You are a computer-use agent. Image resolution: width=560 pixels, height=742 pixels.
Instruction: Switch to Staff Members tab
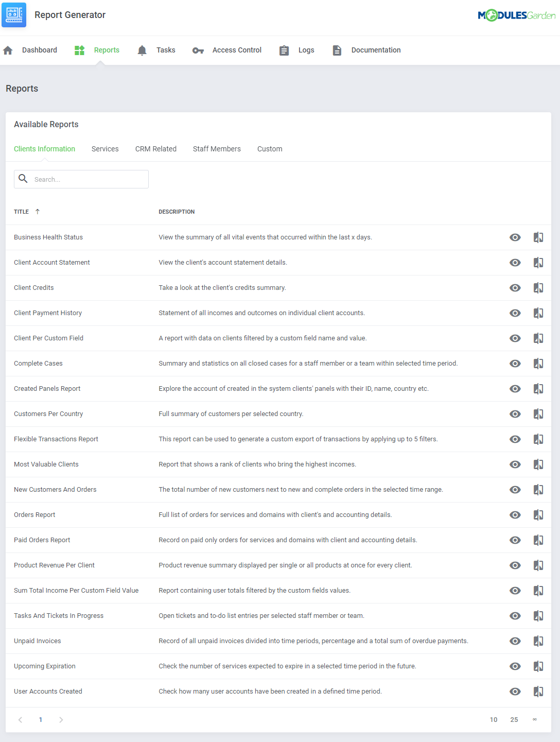217,149
